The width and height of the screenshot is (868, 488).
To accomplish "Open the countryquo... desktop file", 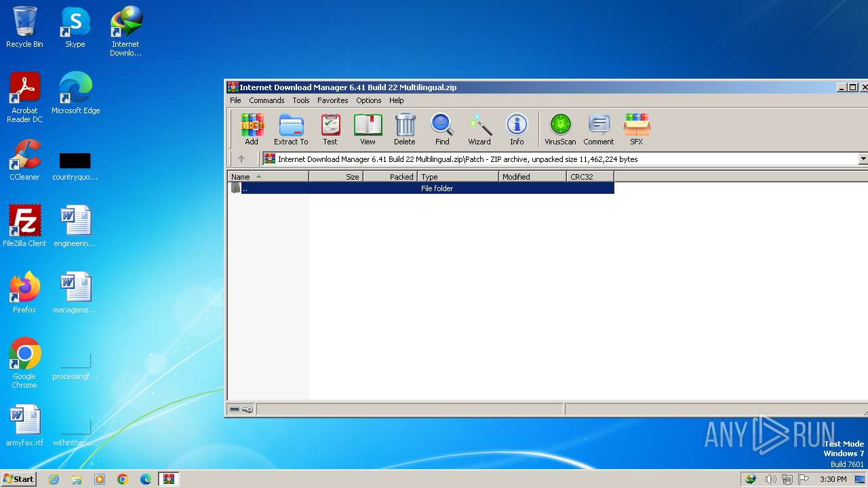I will pyautogui.click(x=75, y=165).
